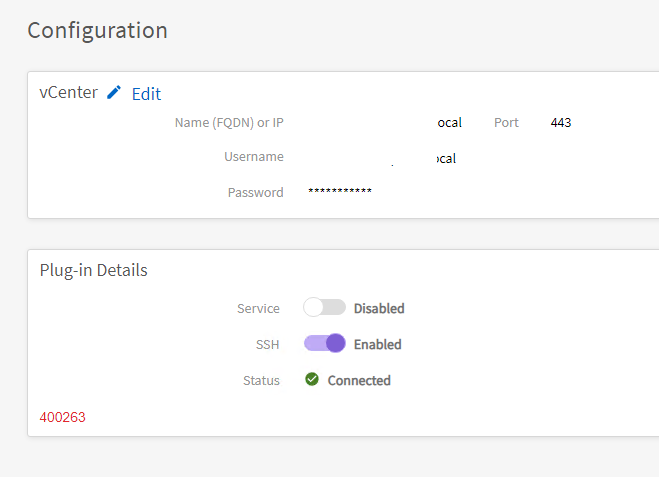The image size is (659, 477).
Task: Click the red 400263 code text
Action: [x=62, y=417]
